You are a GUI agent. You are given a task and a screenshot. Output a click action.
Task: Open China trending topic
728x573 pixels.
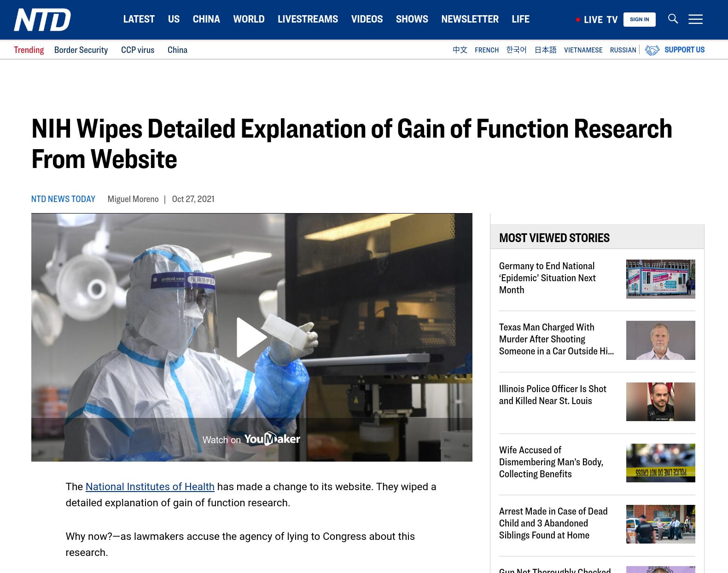[177, 50]
